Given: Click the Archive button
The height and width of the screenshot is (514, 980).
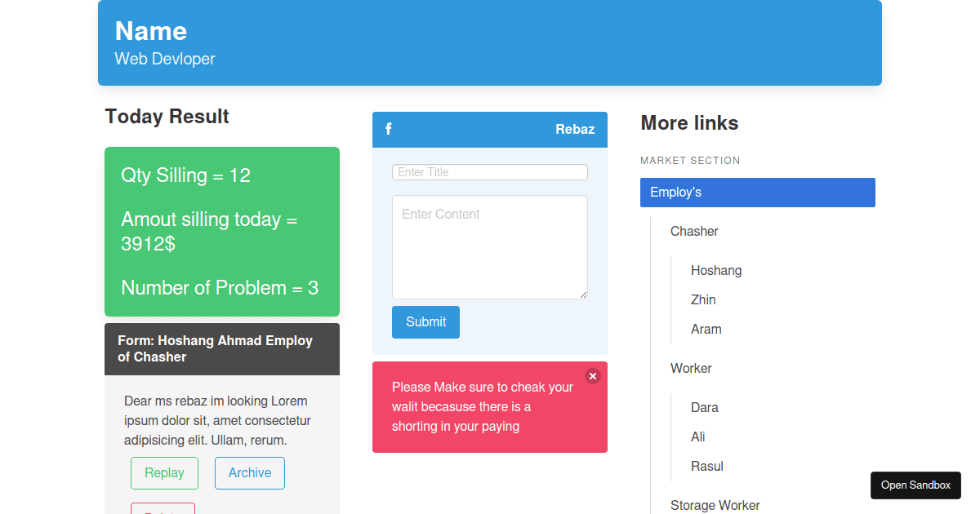Looking at the screenshot, I should (x=249, y=472).
